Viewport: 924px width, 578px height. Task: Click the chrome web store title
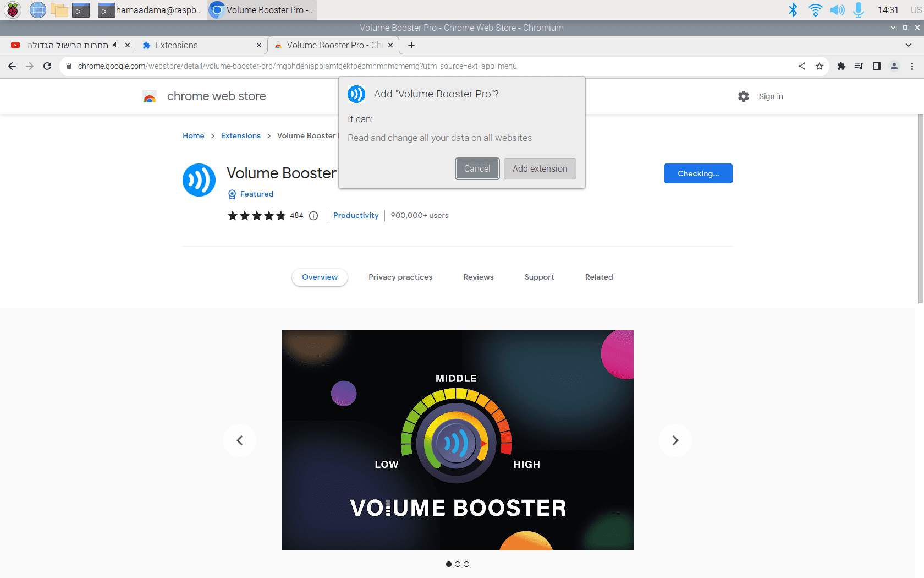tap(216, 96)
